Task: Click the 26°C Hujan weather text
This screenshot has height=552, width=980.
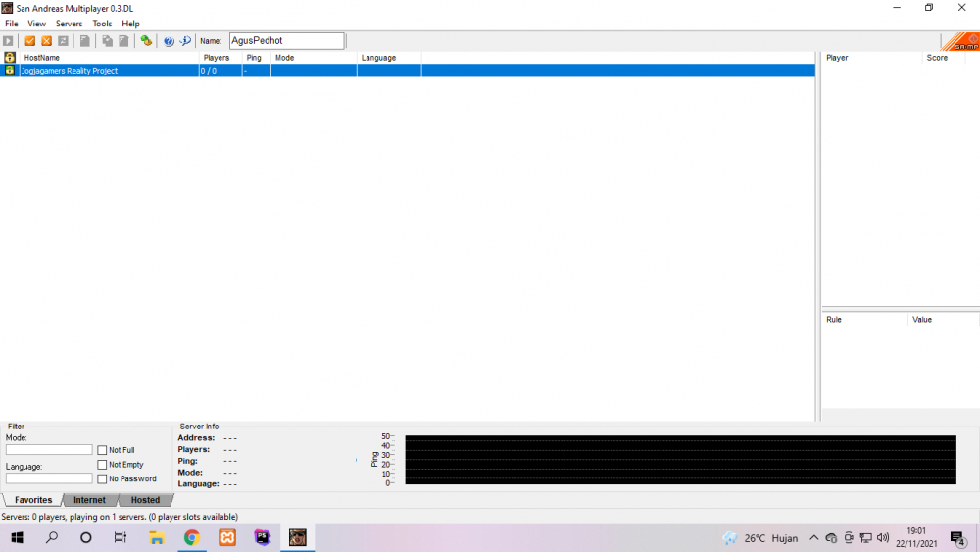Action: 770,538
